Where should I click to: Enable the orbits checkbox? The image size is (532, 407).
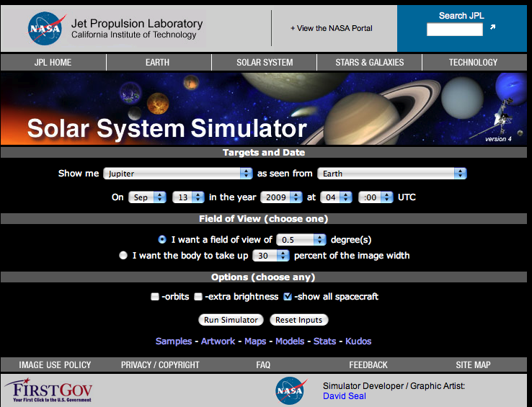click(155, 297)
